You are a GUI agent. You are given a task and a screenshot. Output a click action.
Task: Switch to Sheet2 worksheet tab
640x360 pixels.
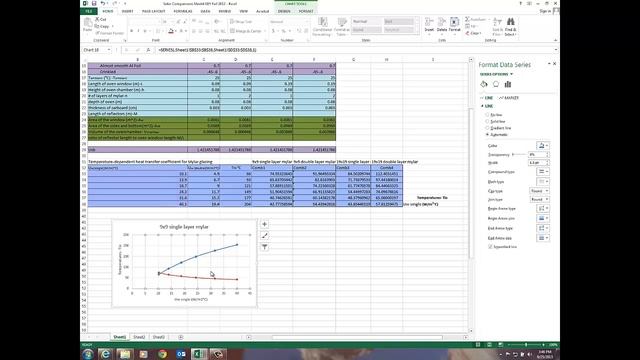[139, 337]
